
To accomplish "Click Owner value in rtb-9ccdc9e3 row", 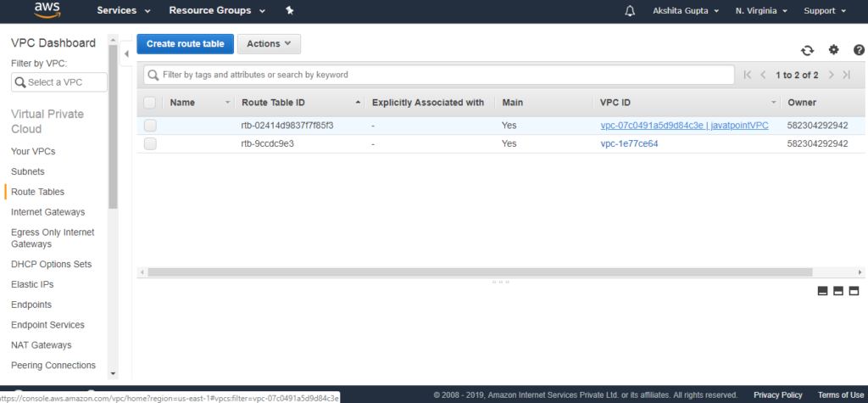I will pyautogui.click(x=818, y=144).
